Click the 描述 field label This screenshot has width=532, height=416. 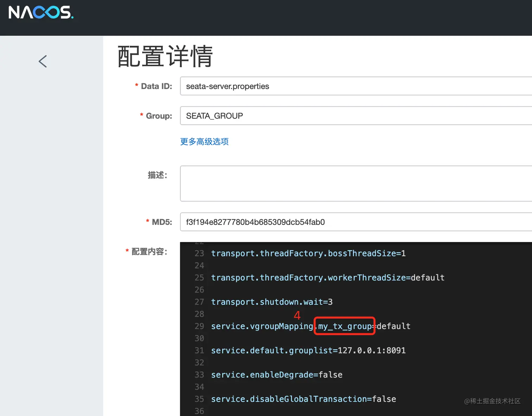[x=157, y=175]
